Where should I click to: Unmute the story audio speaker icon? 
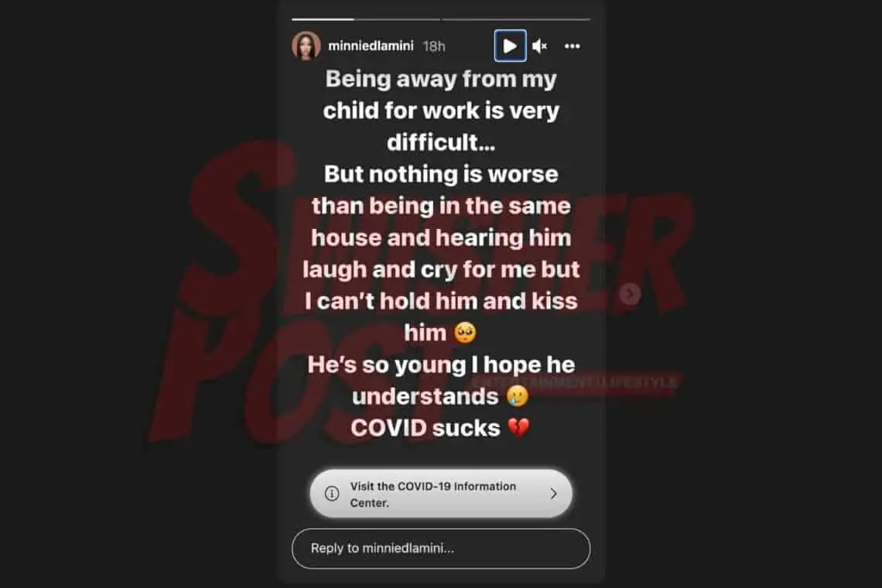[539, 46]
